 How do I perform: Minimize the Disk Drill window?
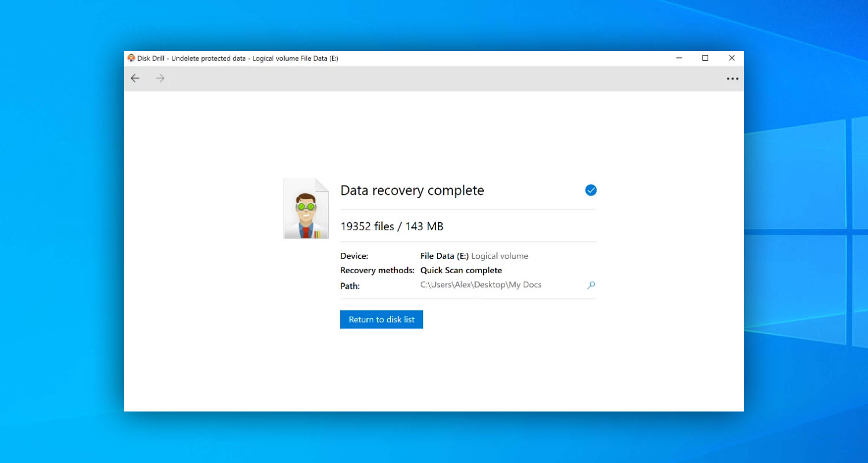(x=678, y=58)
